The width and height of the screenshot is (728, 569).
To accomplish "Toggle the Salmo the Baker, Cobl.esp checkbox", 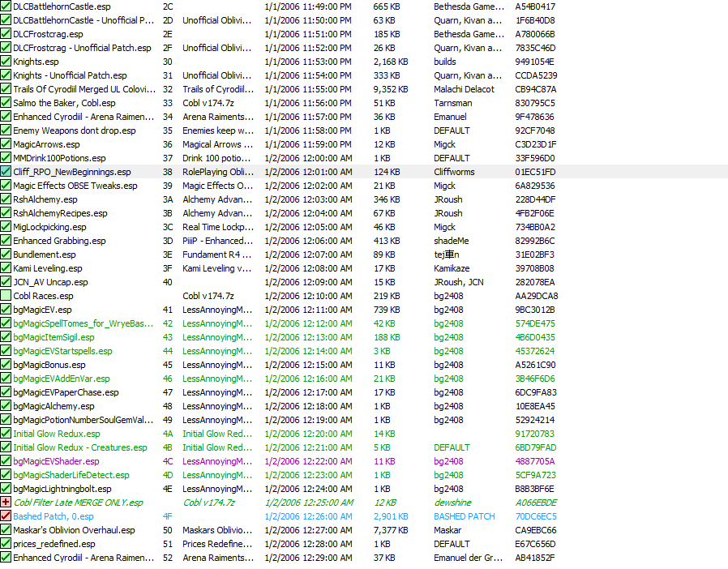I will tap(6, 103).
